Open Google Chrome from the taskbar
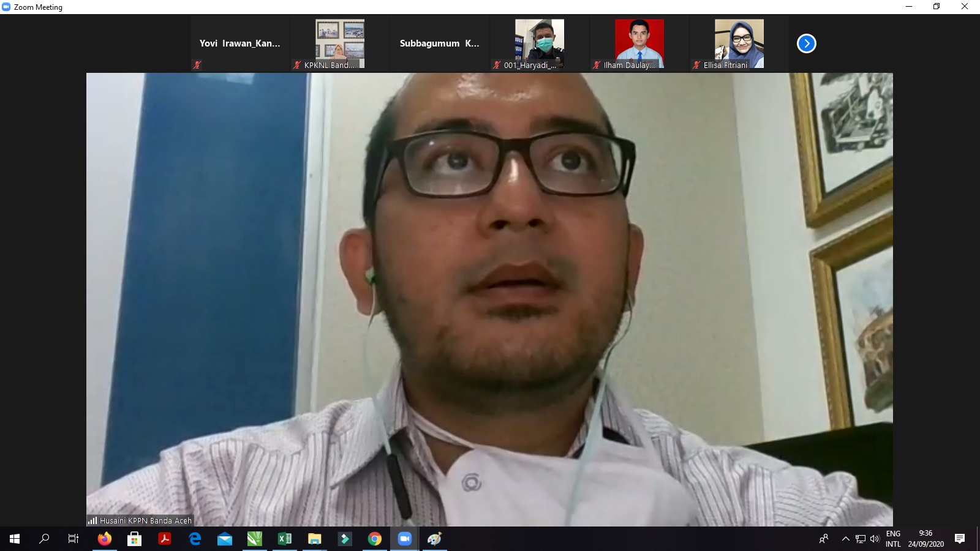This screenshot has height=551, width=980. click(375, 539)
